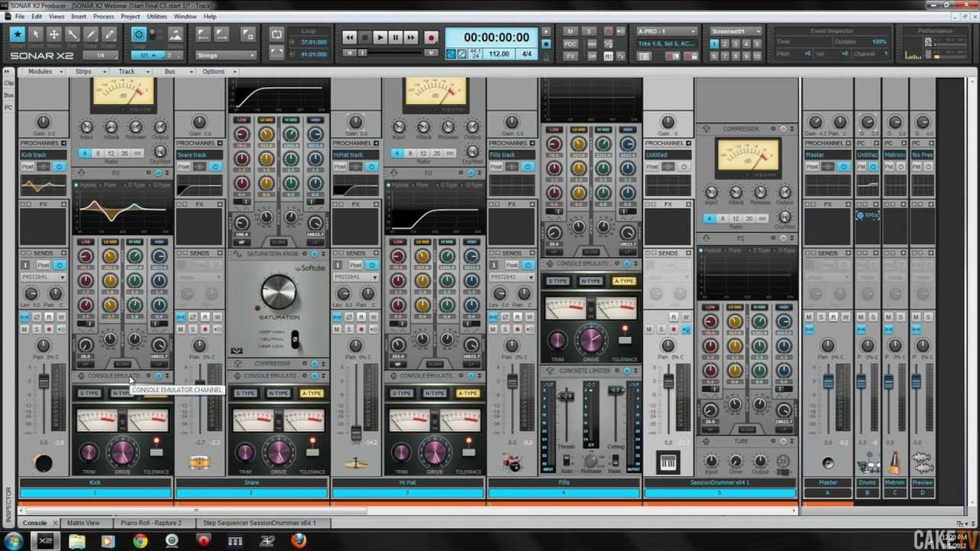Pick the Edit tool
This screenshot has width=980, height=551.
pos(73,34)
